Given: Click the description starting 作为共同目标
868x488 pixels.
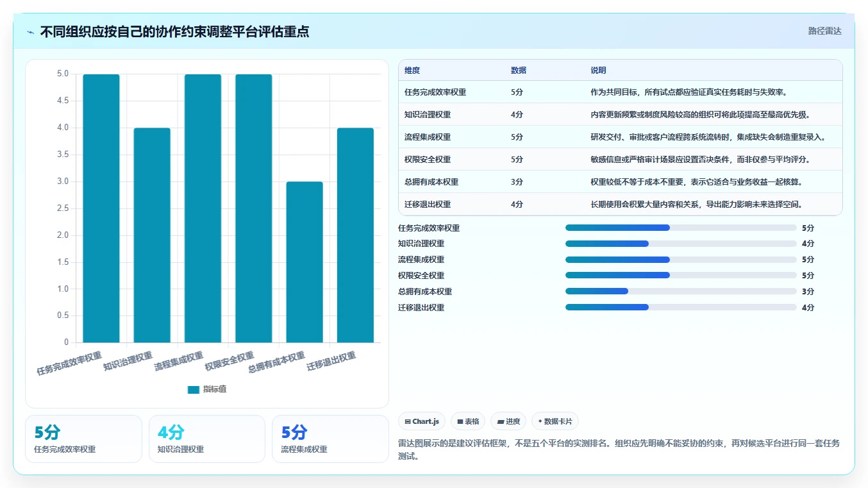Looking at the screenshot, I should (689, 92).
